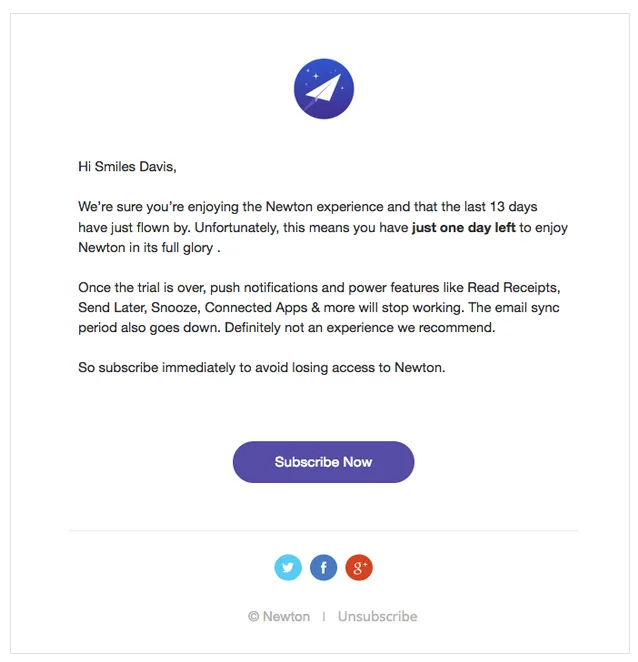The height and width of the screenshot is (662, 638).
Task: Open the Google Plus social icon
Action: point(359,567)
